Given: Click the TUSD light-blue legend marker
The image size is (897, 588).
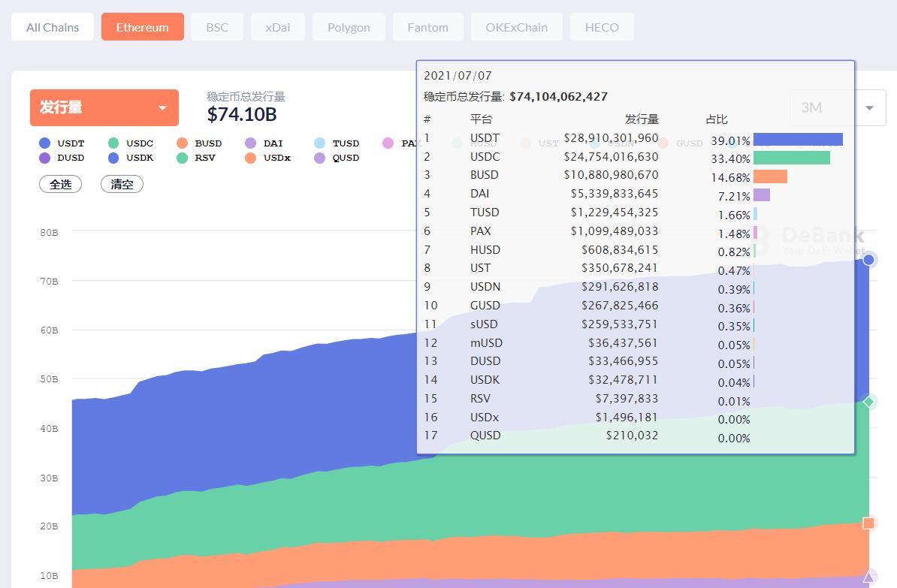Looking at the screenshot, I should (x=320, y=143).
